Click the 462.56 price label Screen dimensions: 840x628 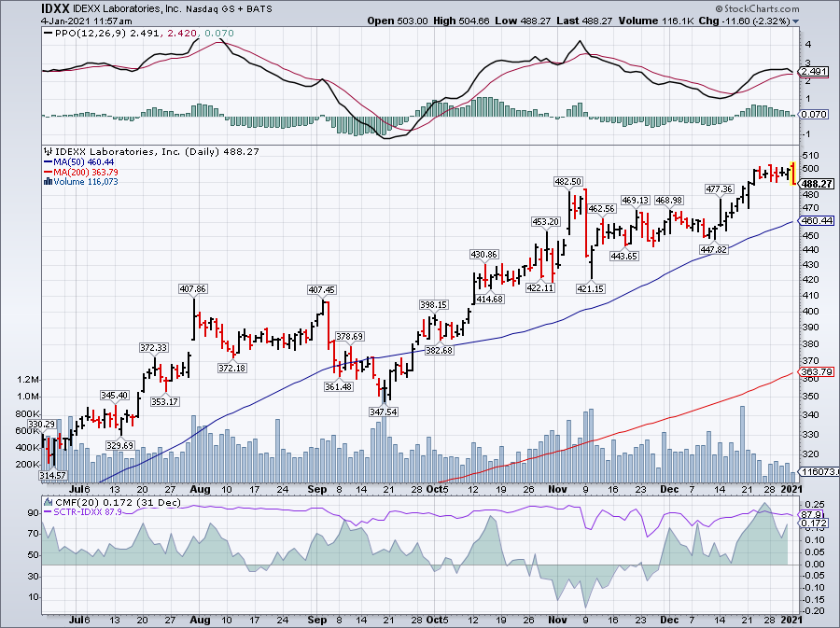[x=602, y=209]
